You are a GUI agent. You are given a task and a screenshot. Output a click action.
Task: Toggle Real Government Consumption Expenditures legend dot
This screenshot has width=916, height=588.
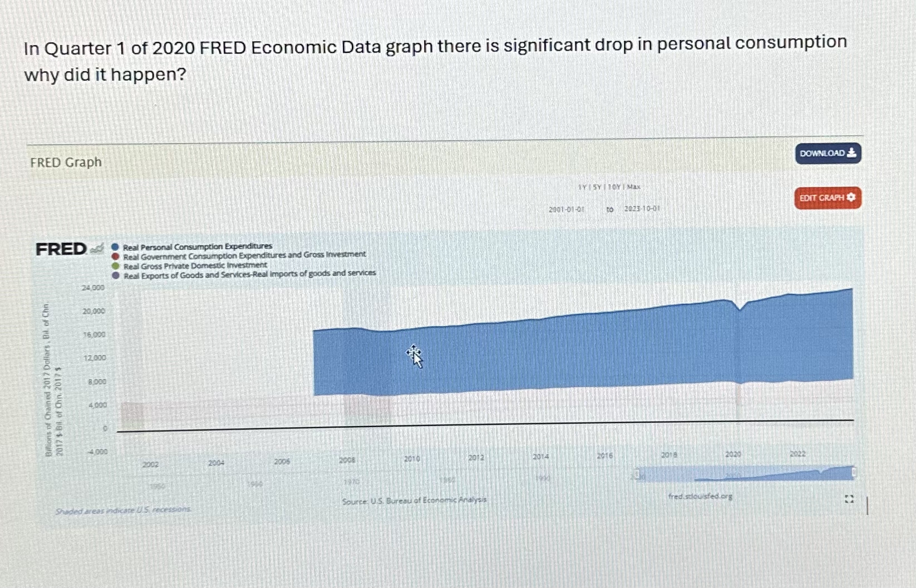(x=115, y=255)
